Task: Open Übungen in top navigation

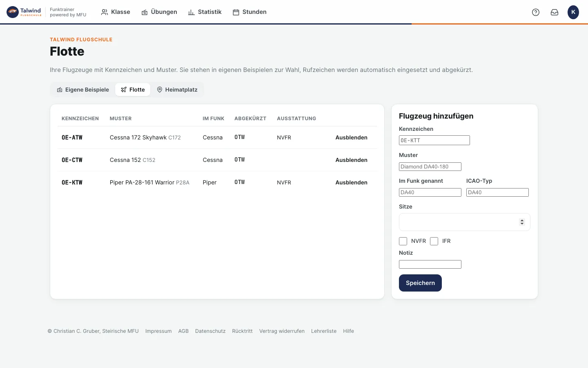Action: (159, 12)
